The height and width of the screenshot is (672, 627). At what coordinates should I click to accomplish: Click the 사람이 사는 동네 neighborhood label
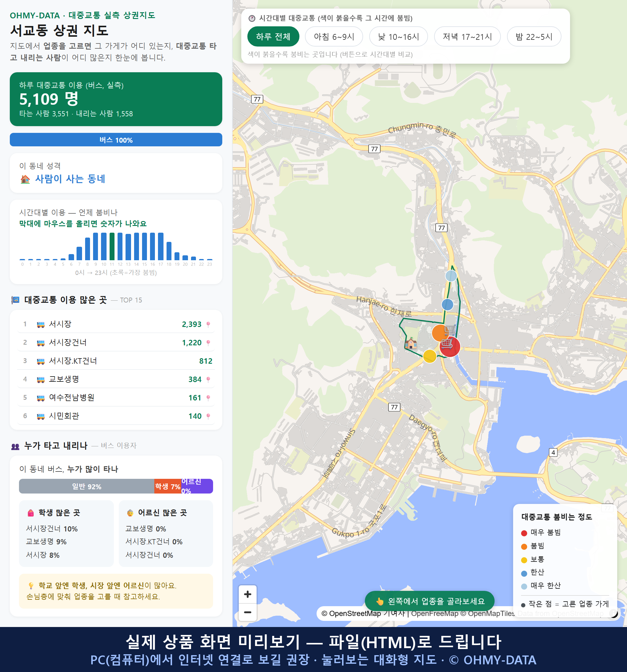pos(70,179)
